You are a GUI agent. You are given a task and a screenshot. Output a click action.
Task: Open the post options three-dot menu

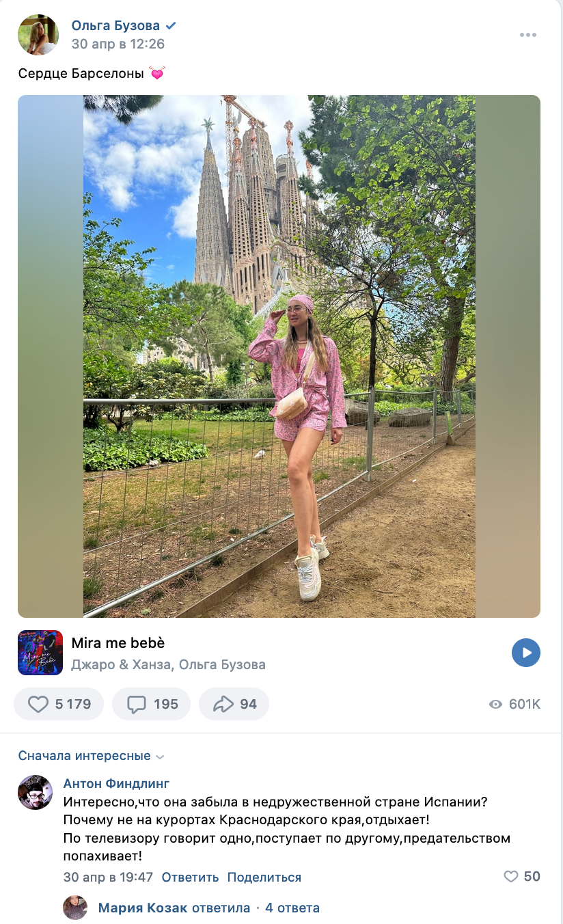527,35
